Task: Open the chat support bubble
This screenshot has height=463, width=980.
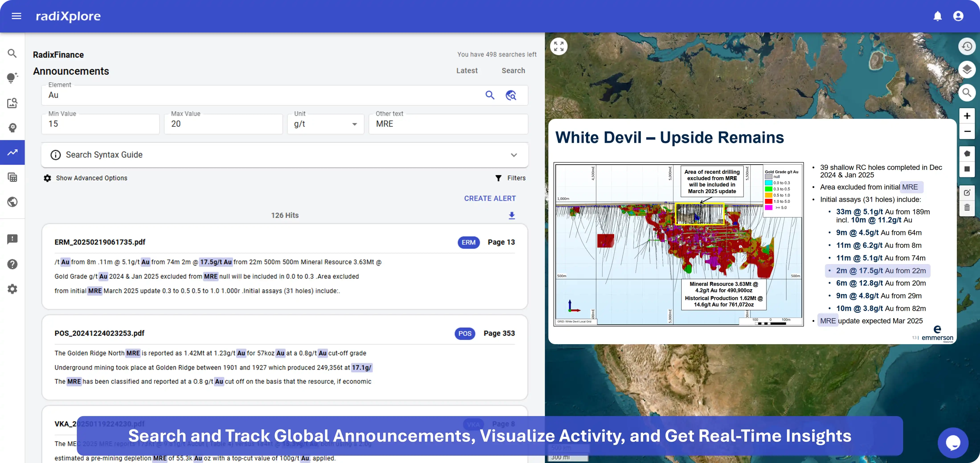Action: pos(953,443)
